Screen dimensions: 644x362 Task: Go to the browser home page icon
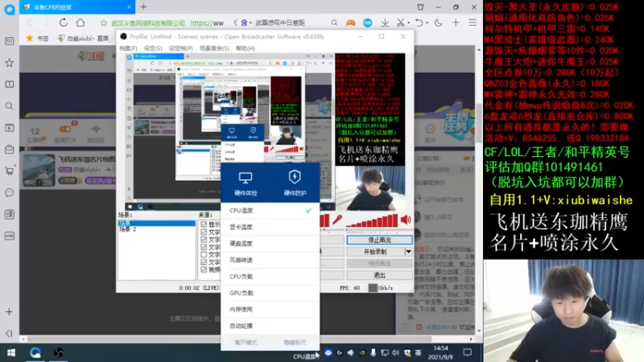coord(80,23)
